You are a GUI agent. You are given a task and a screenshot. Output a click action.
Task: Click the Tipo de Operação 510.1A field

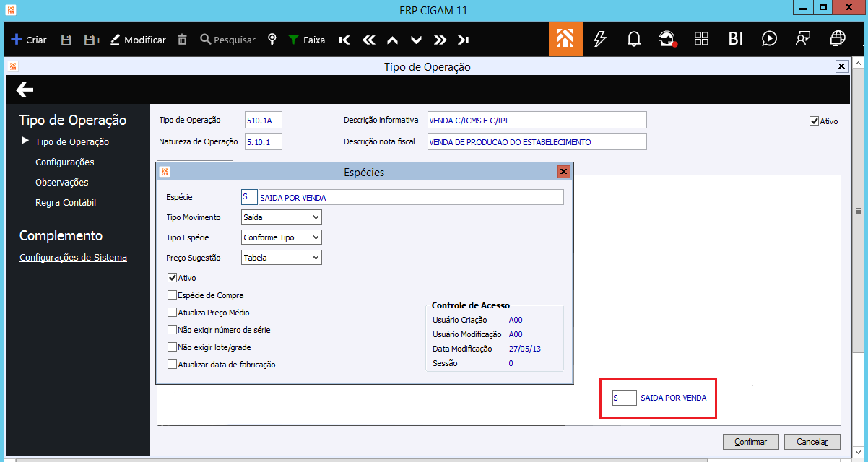point(264,120)
